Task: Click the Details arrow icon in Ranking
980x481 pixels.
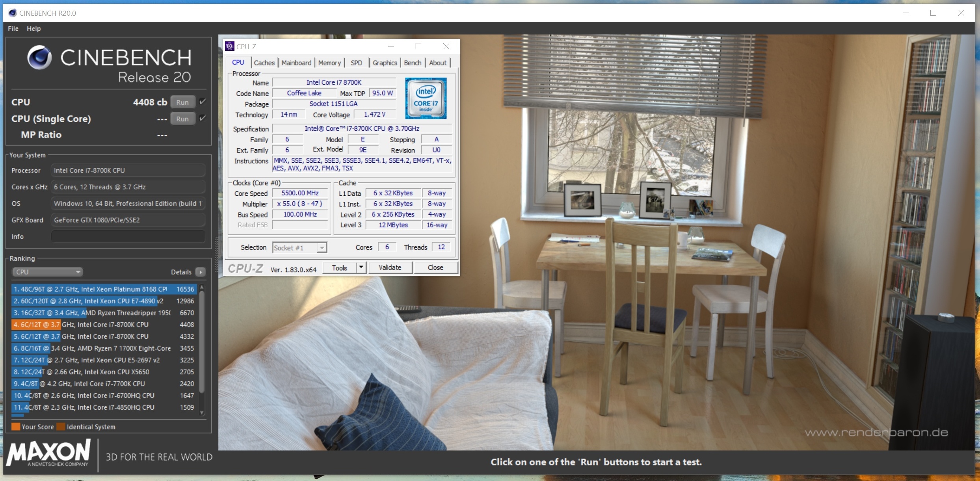Action: (201, 272)
